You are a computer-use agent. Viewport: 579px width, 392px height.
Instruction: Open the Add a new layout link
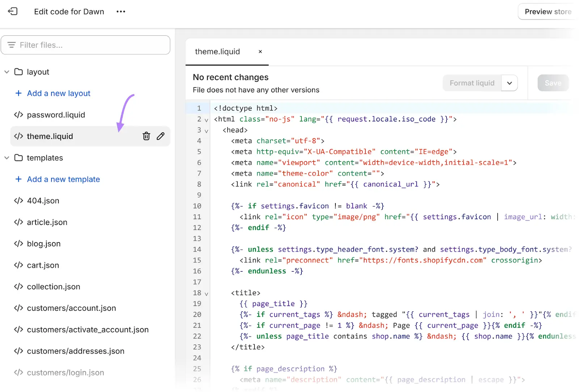coord(58,93)
